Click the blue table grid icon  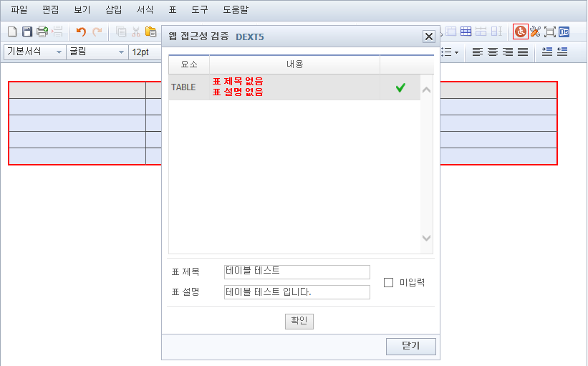[x=466, y=32]
